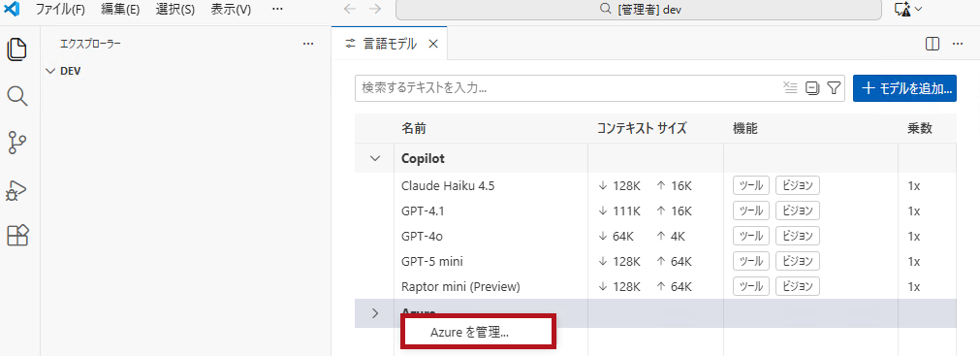The image size is (980, 356).
Task: Open the Source Control view
Action: 17,143
